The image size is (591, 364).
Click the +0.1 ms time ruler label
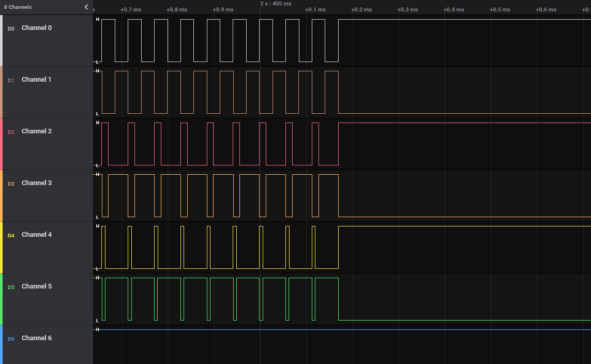click(315, 10)
